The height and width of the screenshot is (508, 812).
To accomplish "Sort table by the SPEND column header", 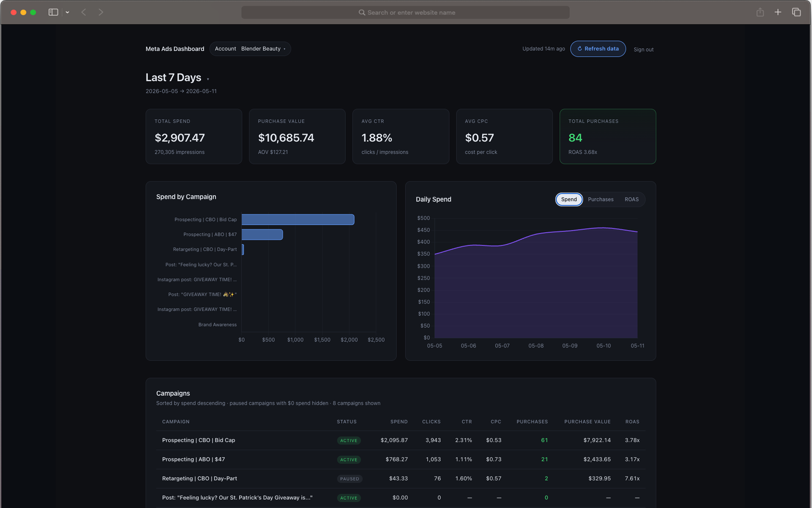I will click(399, 422).
